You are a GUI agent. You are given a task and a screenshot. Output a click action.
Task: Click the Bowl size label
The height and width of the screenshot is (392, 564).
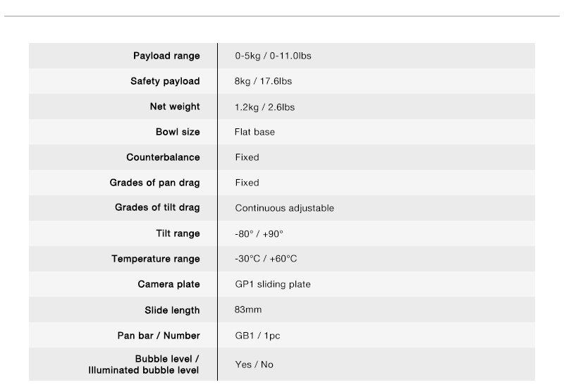(178, 132)
